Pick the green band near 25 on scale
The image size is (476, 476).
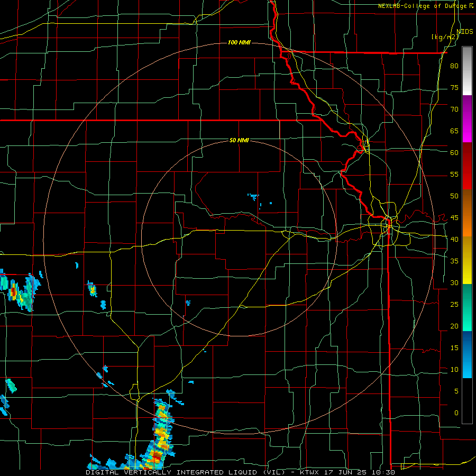click(467, 307)
